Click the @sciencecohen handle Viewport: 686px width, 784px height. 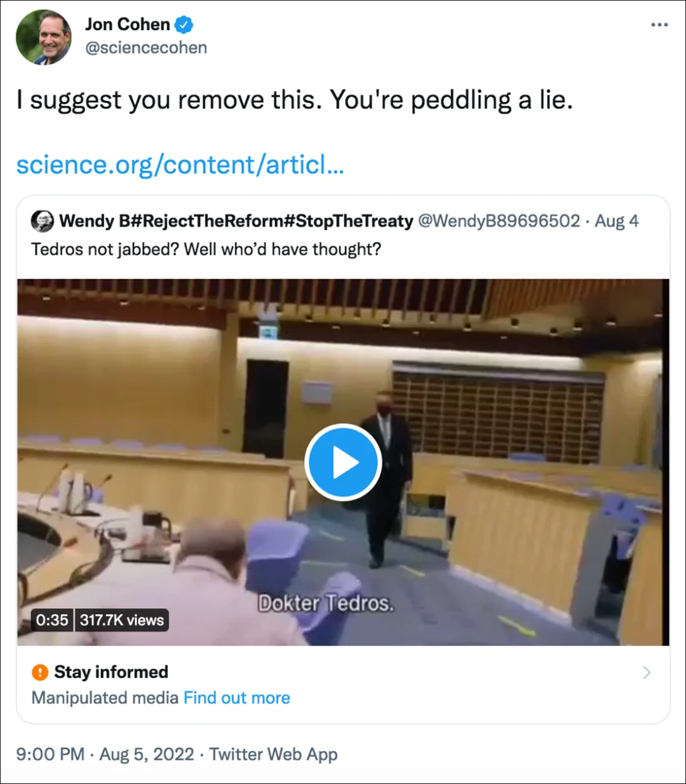(x=146, y=48)
